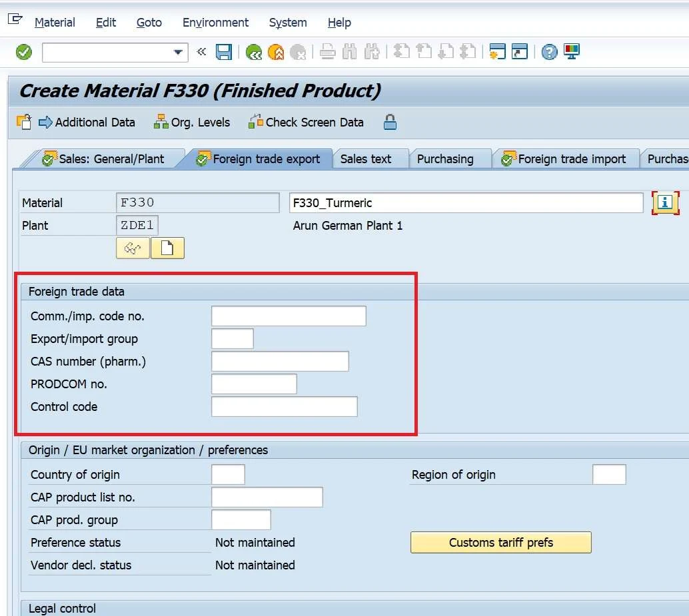Image resolution: width=689 pixels, height=616 pixels.
Task: Click the Customize Local Layout monitor icon
Action: tap(572, 52)
